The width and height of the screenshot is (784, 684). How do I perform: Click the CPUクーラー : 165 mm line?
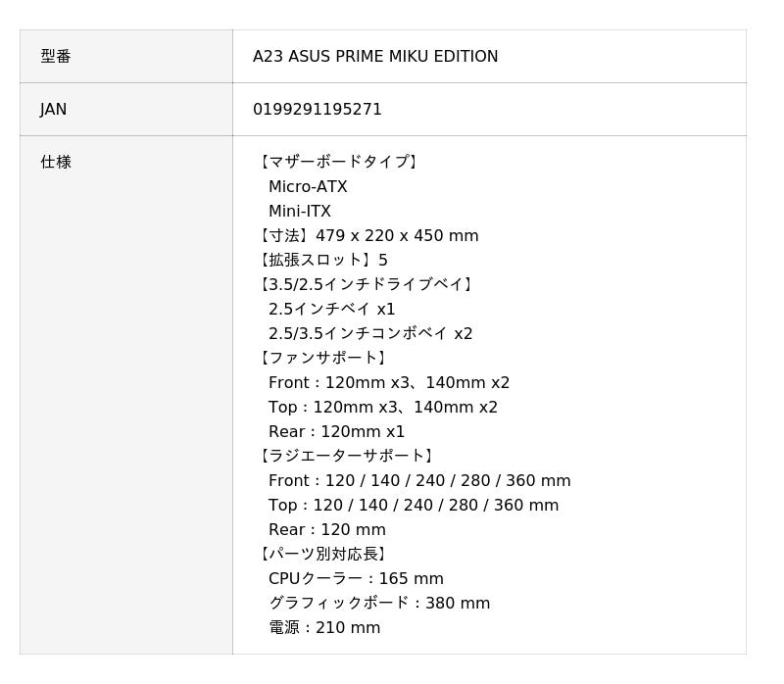pos(356,579)
